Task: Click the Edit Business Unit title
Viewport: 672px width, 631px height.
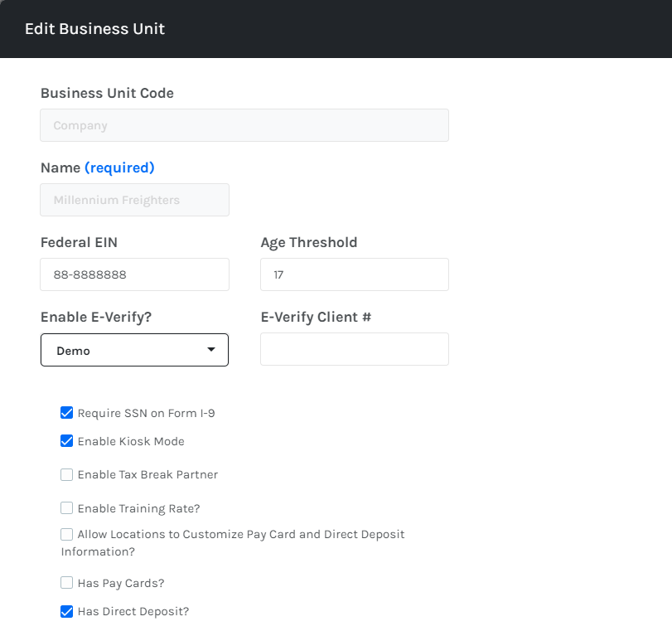Action: tap(94, 29)
